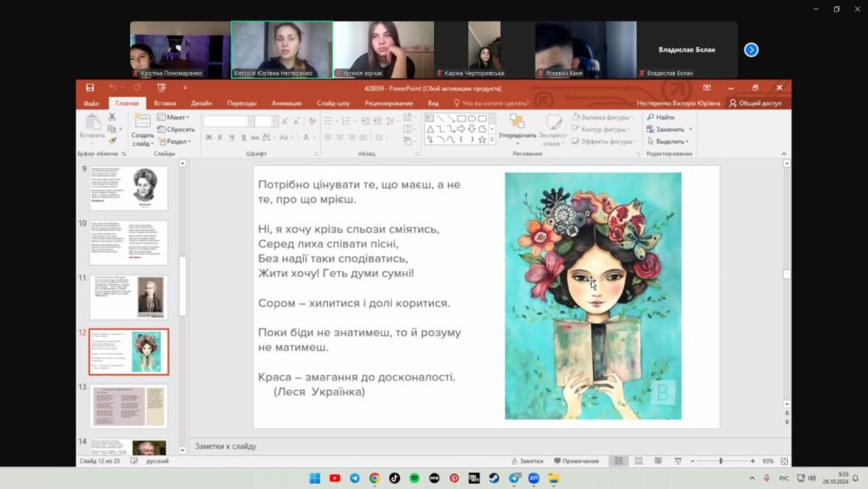Screen dimensions: 868x489
Task: Open the Макет layout dropdown
Action: coord(174,117)
